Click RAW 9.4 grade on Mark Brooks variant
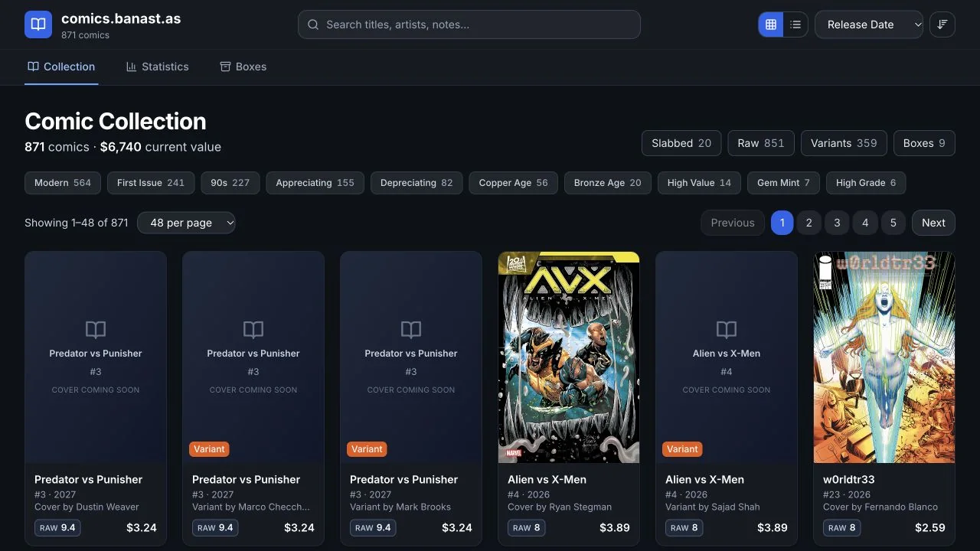 [371, 527]
